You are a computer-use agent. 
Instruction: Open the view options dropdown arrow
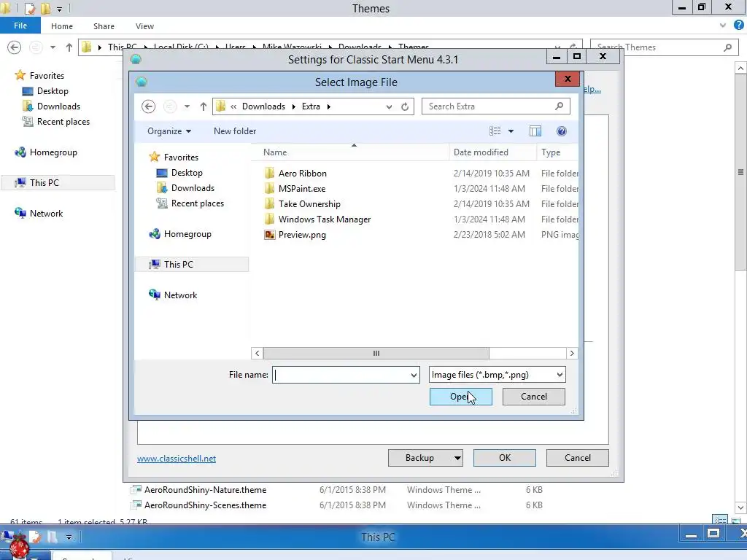click(x=511, y=131)
